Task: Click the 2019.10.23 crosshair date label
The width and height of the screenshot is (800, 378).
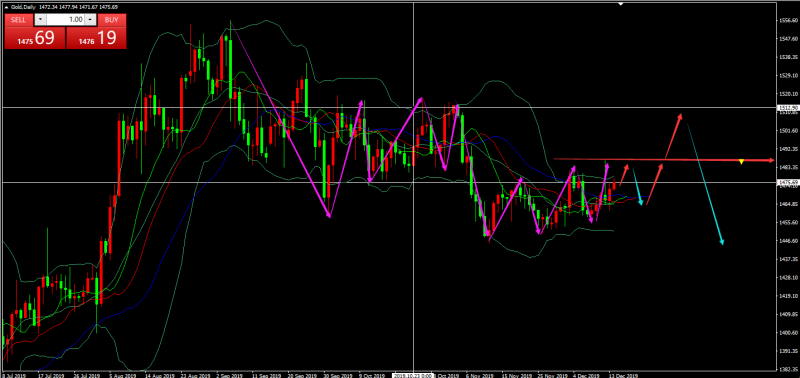Action: click(413, 375)
